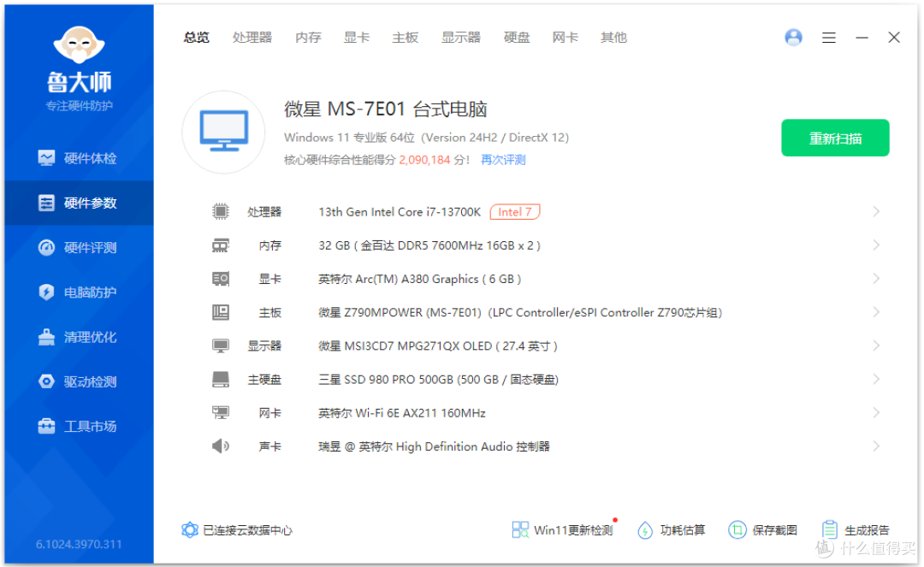Switch to the top 主板 tab
Screen dimensions: 924x567
coord(406,38)
